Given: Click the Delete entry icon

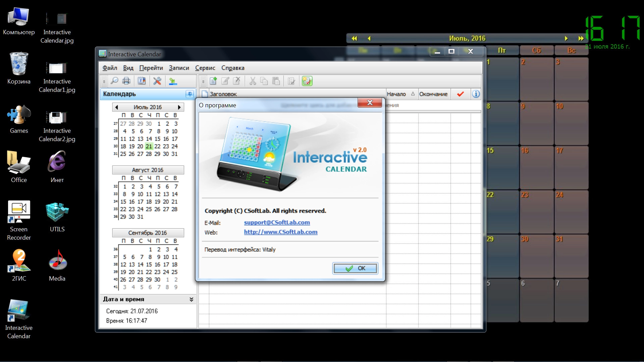Looking at the screenshot, I should point(237,81).
